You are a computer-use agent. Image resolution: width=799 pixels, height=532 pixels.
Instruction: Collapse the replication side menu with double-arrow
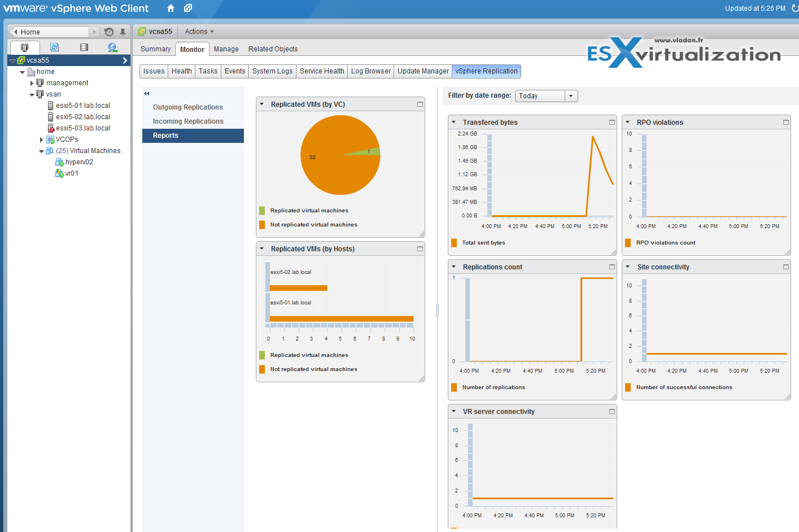click(x=147, y=94)
